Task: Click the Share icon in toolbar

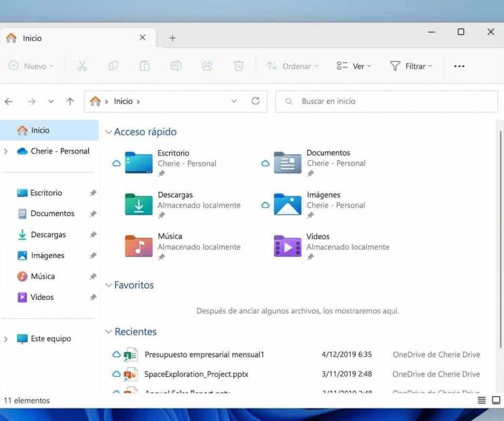Action: [207, 66]
